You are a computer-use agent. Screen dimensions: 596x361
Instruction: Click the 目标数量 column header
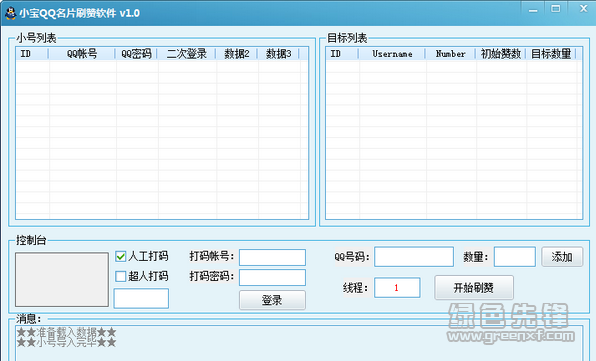click(551, 54)
